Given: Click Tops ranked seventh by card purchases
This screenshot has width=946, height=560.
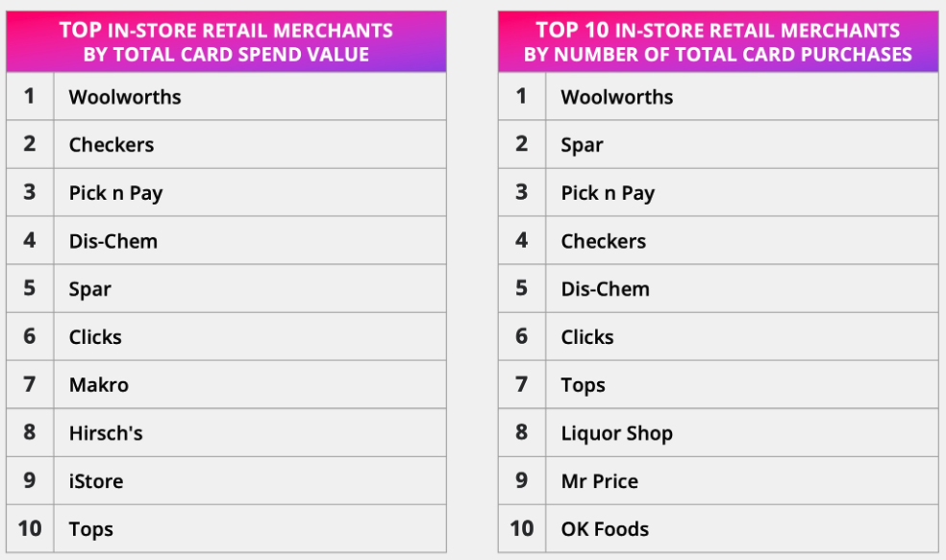Looking at the screenshot, I should [584, 385].
